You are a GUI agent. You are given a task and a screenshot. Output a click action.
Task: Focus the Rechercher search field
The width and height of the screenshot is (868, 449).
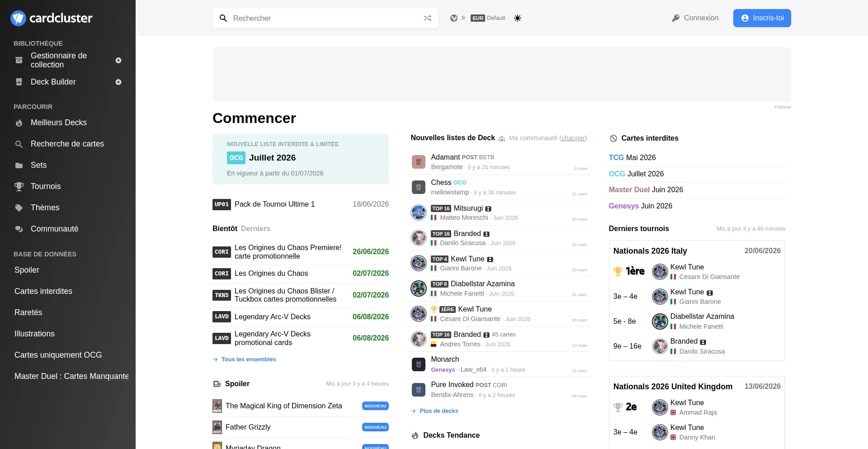click(x=325, y=18)
